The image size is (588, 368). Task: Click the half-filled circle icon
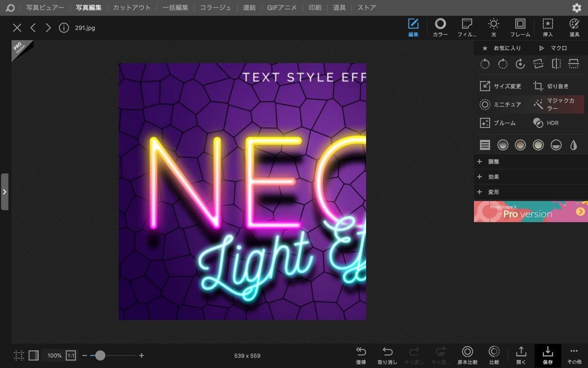point(556,145)
